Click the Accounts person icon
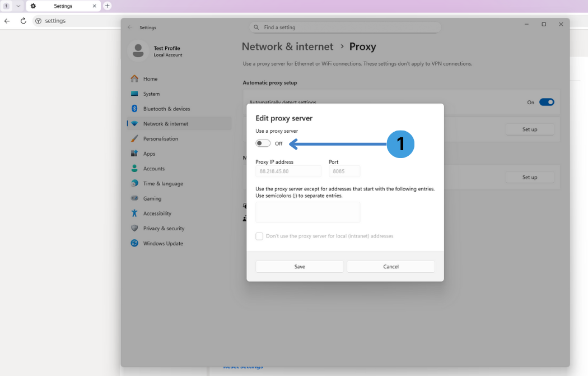Image resolution: width=588 pixels, height=376 pixels. click(134, 169)
